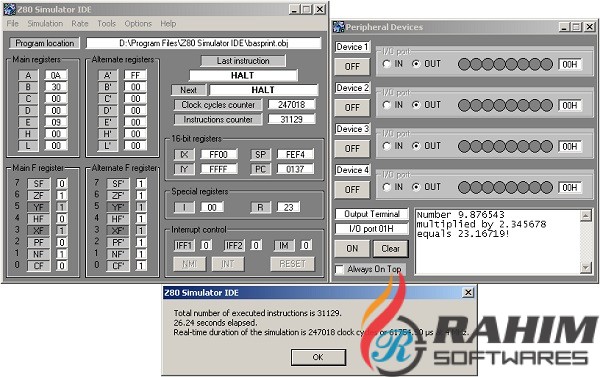The height and width of the screenshot is (377, 600).
Task: Click the Last instruction button
Action: (243, 60)
